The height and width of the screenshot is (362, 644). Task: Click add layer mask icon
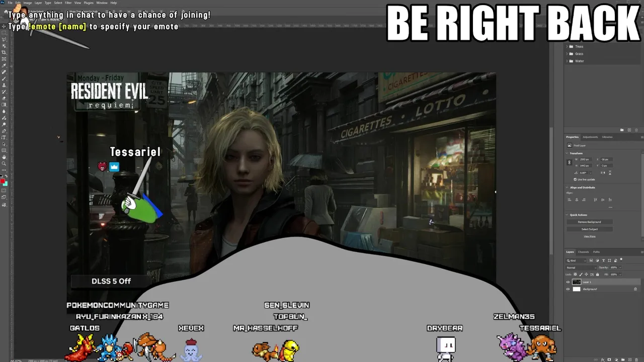point(609,360)
